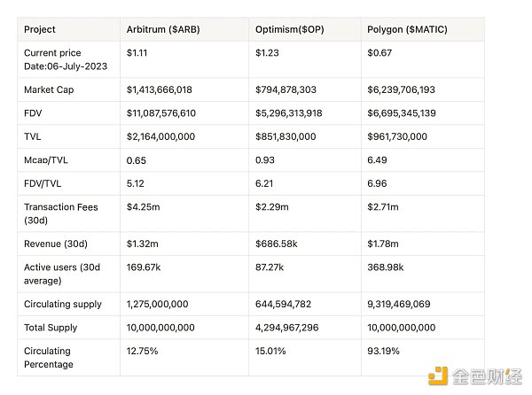Click the 4,294,967,296 total supply value
The height and width of the screenshot is (395, 532).
(x=287, y=328)
